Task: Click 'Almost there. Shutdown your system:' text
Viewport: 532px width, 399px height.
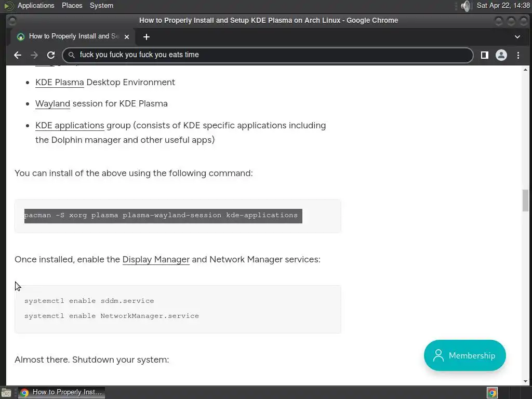Action: point(91,360)
